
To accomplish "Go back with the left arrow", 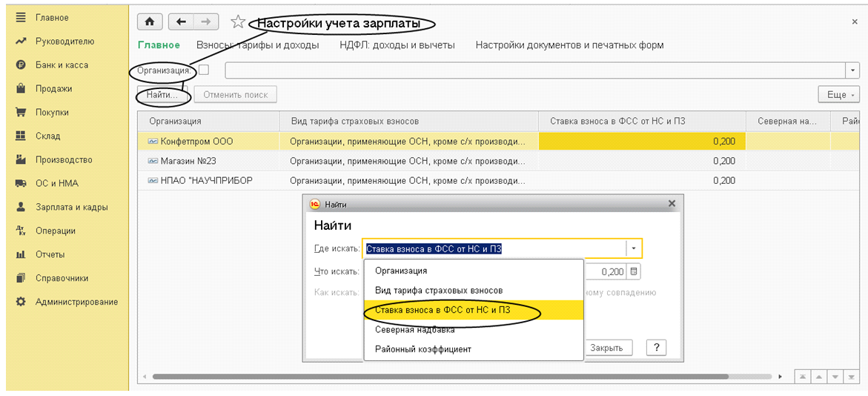I will point(182,22).
